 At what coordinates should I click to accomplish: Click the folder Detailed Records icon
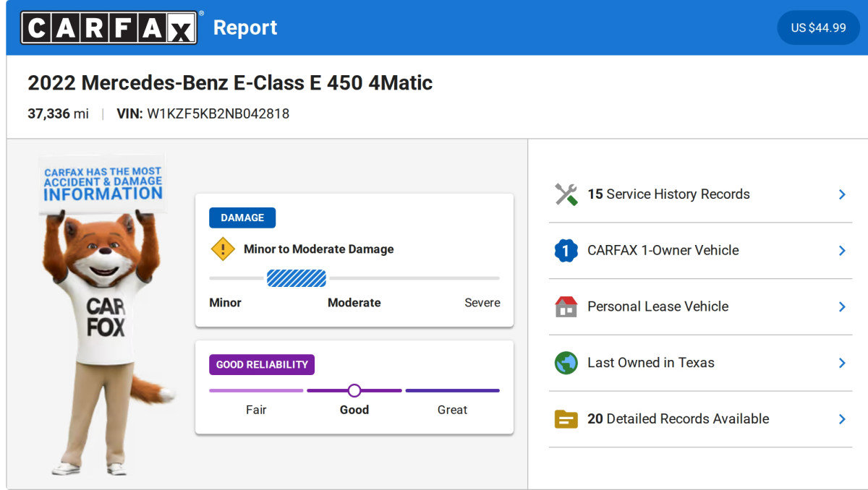(x=566, y=419)
